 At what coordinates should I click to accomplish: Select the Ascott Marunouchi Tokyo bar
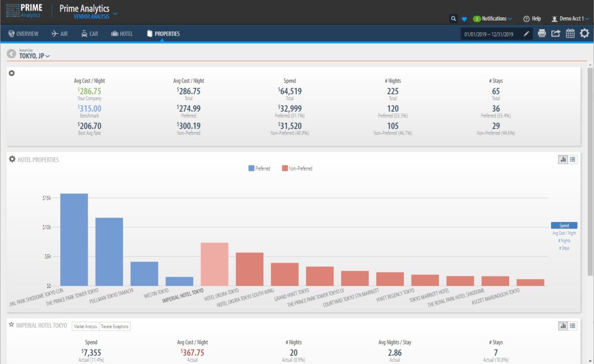click(x=530, y=283)
